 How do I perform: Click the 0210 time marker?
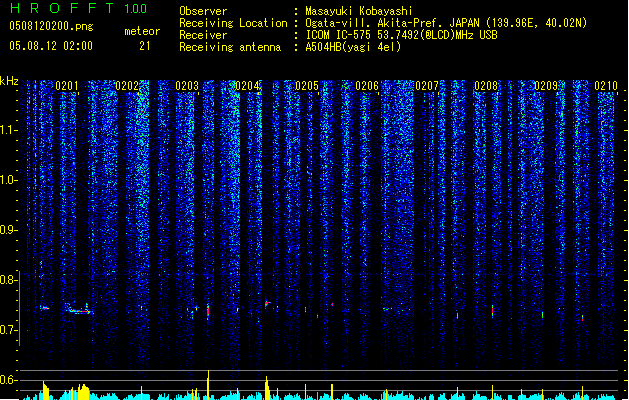tap(606, 86)
